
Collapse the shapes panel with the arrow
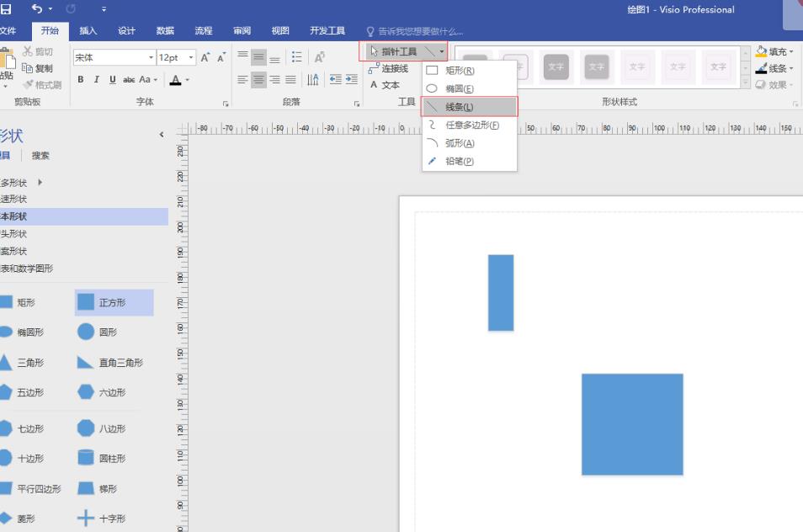coord(162,135)
